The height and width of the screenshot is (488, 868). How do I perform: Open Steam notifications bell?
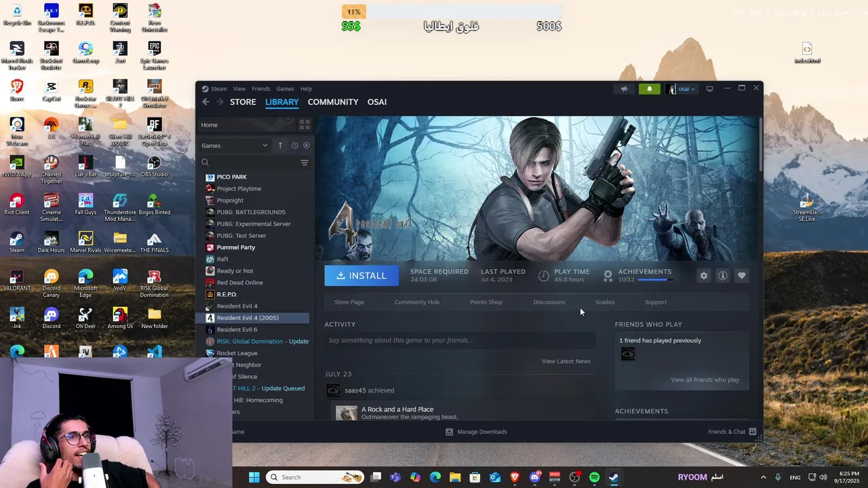(x=650, y=89)
